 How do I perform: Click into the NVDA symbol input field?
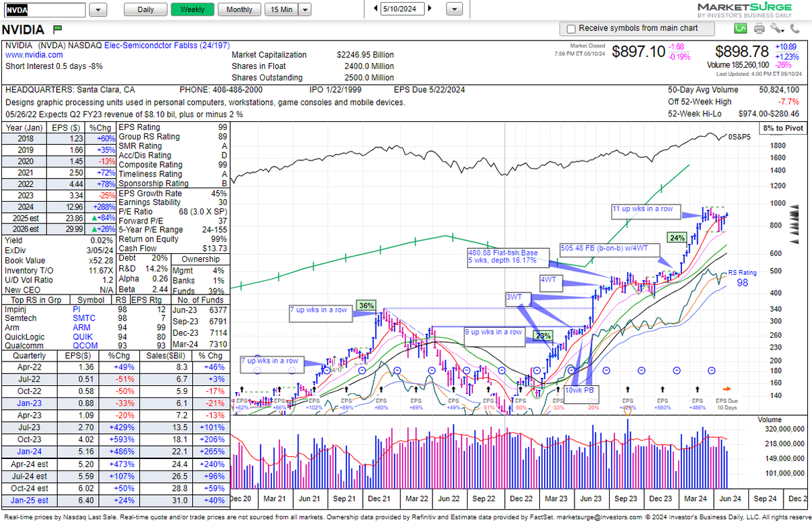pos(44,9)
